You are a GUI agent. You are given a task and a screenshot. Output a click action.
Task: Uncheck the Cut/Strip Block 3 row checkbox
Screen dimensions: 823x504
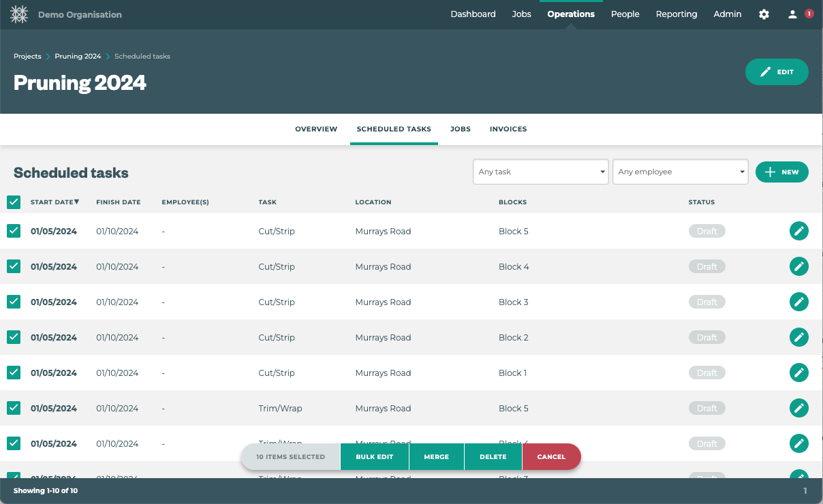pyautogui.click(x=14, y=302)
